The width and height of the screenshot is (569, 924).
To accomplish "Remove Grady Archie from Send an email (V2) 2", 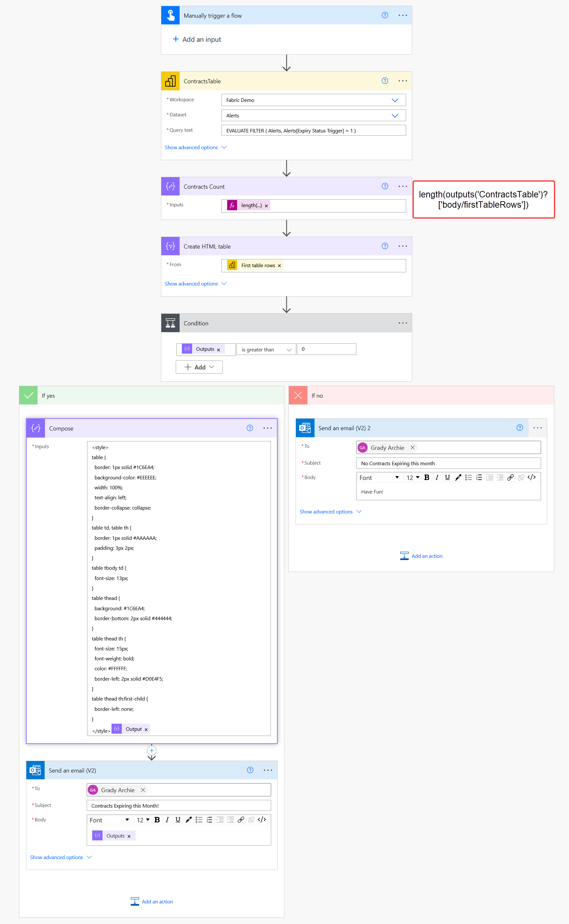I will click(413, 448).
